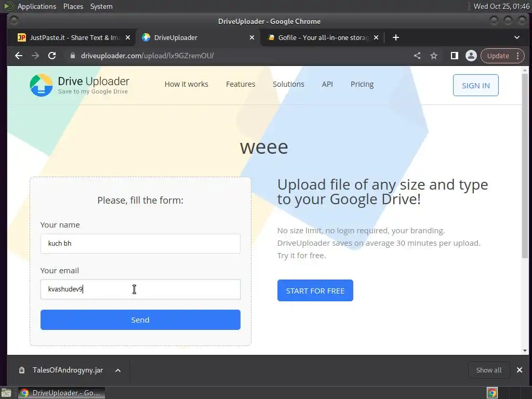Open the Places menu
Screen dimensions: 532x399
[x=73, y=6]
